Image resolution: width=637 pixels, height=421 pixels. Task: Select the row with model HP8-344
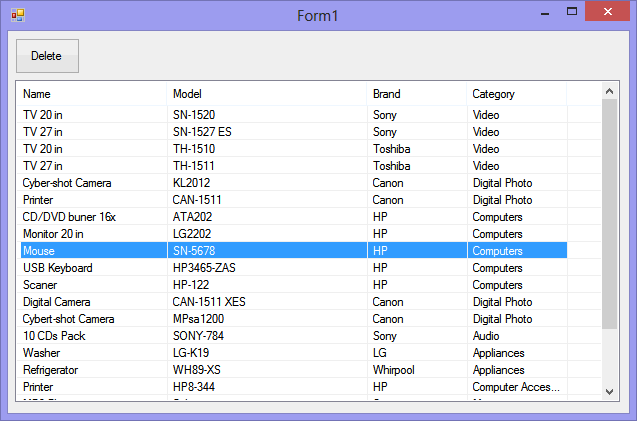coord(294,387)
